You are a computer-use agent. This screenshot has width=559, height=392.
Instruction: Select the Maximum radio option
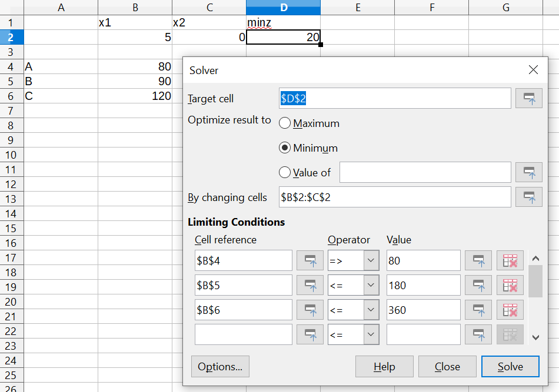(284, 123)
